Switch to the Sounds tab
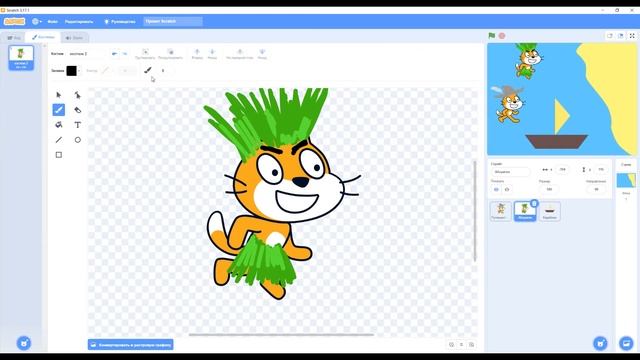640x360 pixels. coord(75,38)
